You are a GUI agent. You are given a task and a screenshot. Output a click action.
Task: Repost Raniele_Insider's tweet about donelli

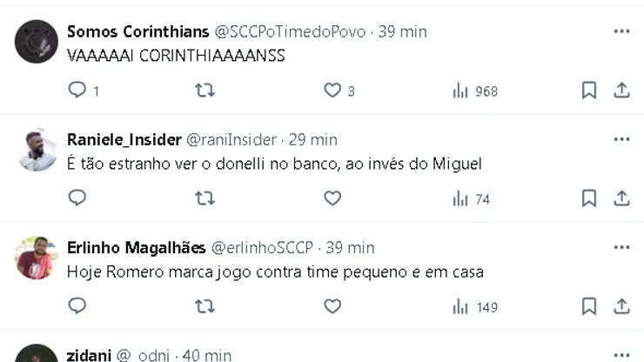205,198
